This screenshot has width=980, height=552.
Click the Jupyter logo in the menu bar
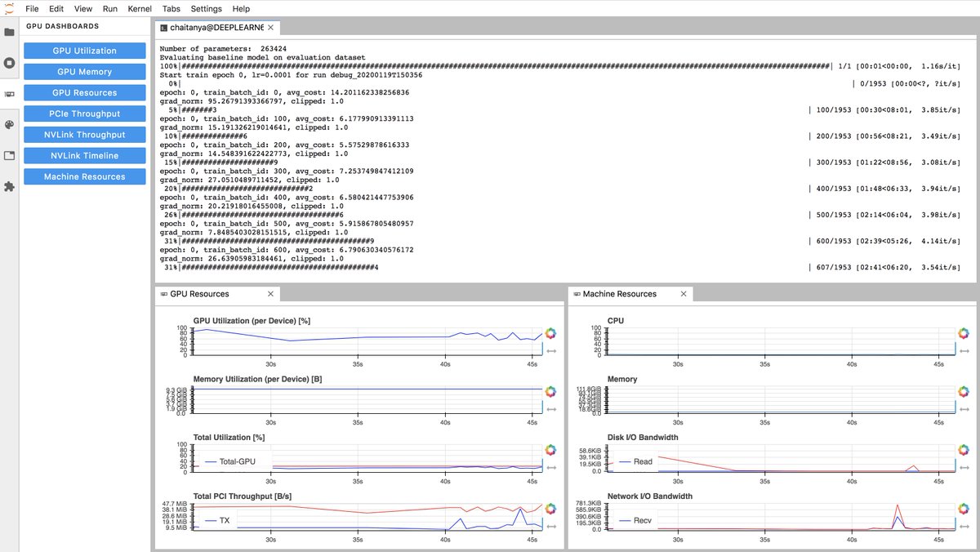coord(9,8)
